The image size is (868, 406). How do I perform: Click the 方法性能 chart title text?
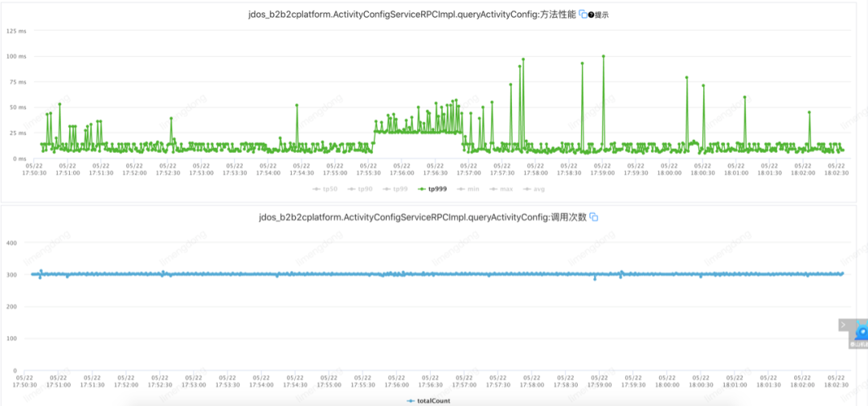click(412, 15)
